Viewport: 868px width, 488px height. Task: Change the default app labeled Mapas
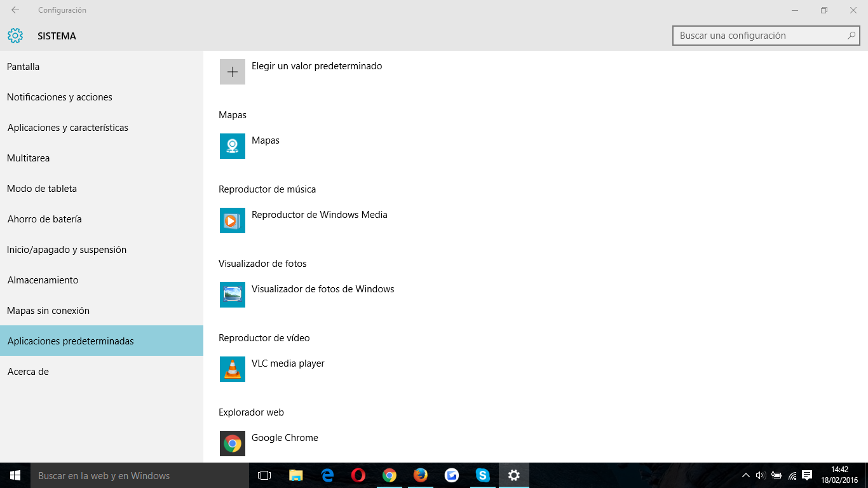click(266, 140)
